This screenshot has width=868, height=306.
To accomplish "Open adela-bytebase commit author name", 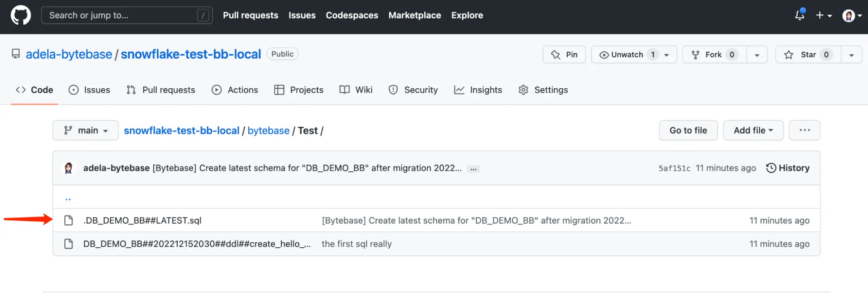I will [116, 168].
